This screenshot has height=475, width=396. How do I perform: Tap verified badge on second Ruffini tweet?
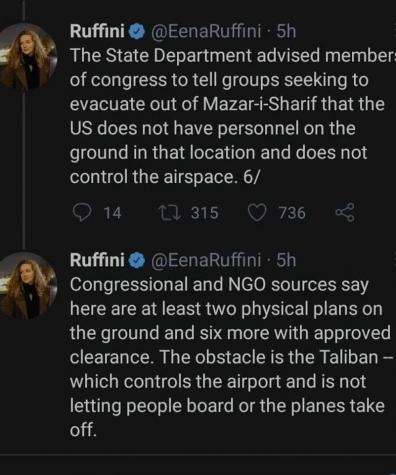coord(135,261)
